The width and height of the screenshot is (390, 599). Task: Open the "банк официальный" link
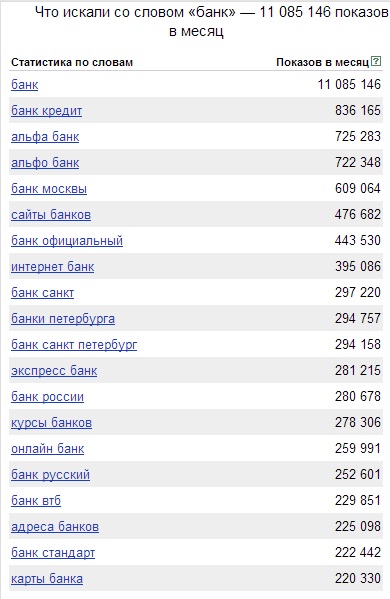coord(67,241)
